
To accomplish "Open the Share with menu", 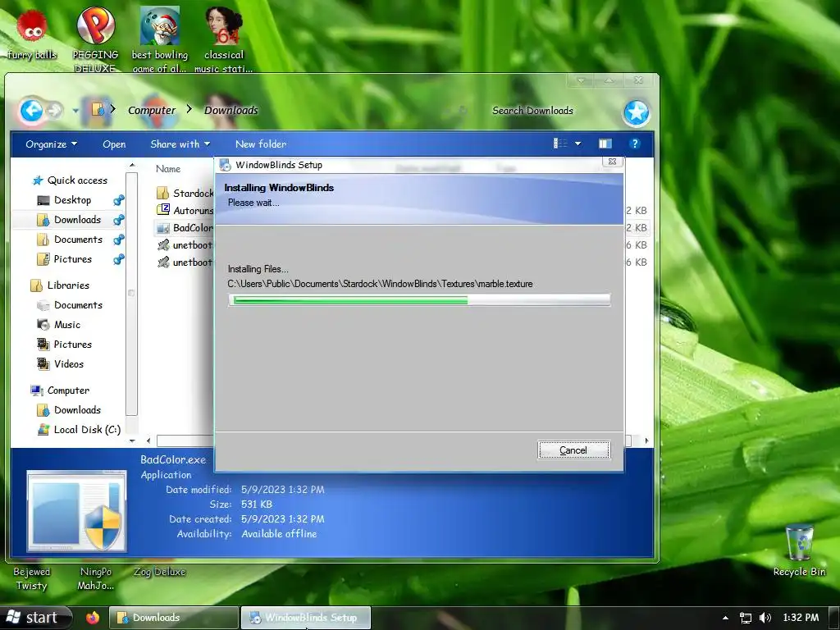I will click(x=180, y=144).
